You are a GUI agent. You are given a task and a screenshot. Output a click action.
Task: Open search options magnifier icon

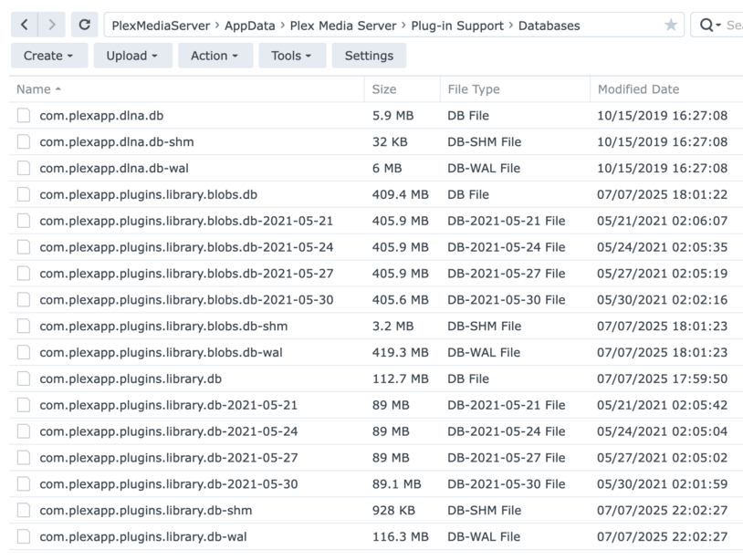(709, 25)
